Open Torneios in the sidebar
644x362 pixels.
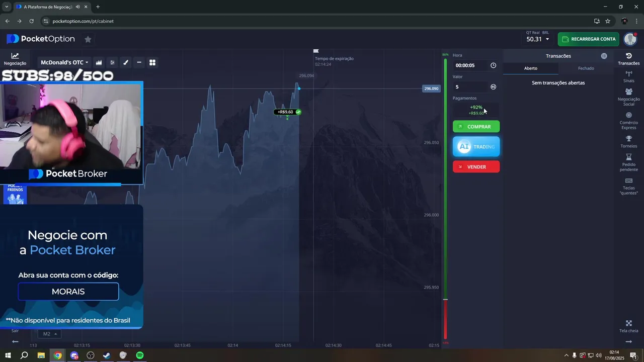pos(628,142)
